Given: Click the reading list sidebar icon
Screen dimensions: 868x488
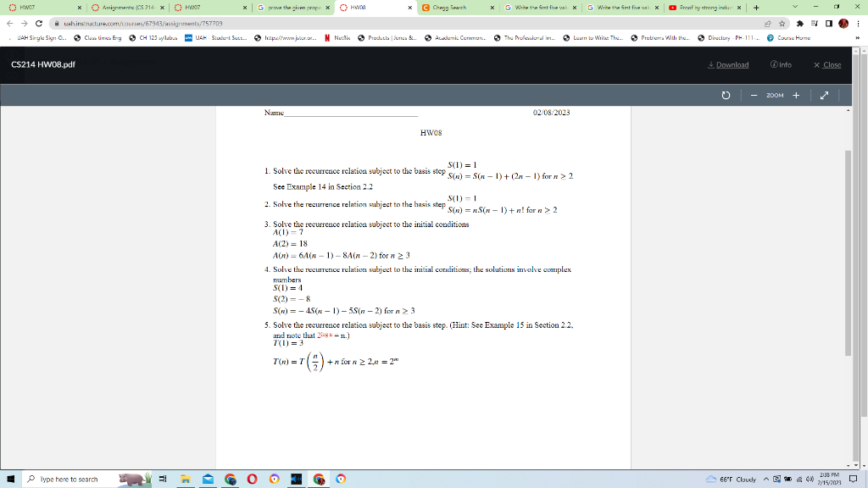Looking at the screenshot, I should [x=815, y=24].
